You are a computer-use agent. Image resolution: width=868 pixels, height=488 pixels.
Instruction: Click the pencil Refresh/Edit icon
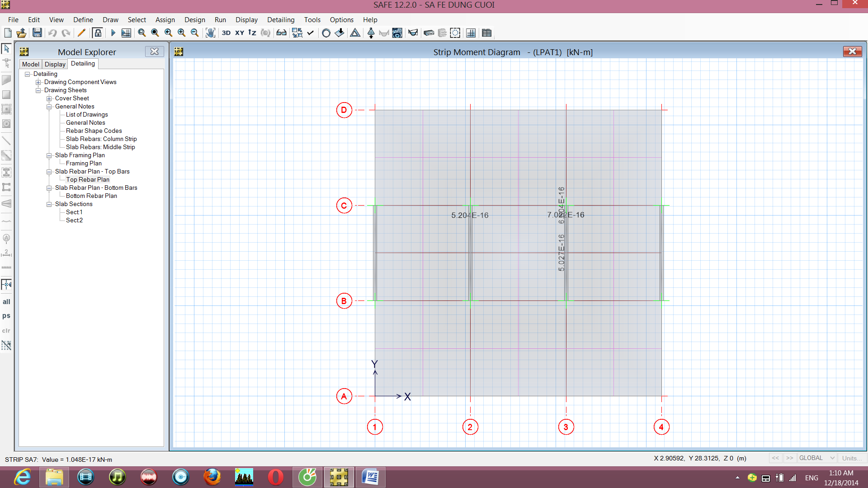pyautogui.click(x=81, y=33)
